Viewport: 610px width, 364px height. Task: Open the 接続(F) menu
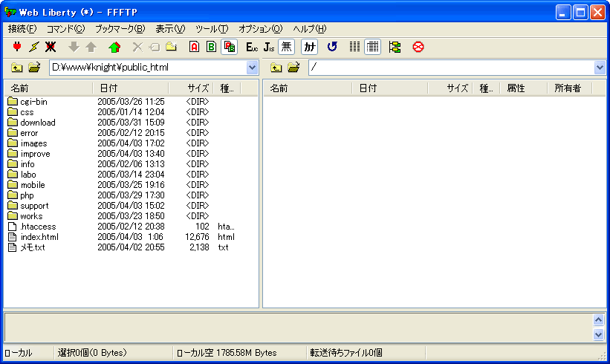(22, 29)
